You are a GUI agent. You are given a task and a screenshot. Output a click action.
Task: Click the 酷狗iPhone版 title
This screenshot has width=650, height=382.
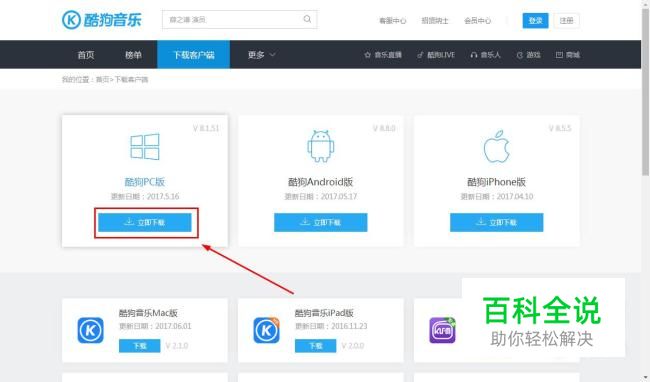pyautogui.click(x=497, y=181)
